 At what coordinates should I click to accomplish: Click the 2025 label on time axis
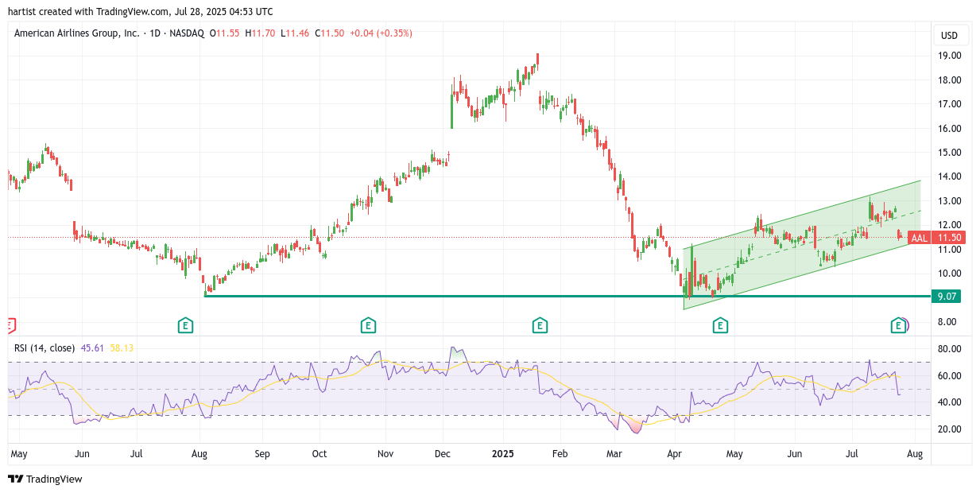(502, 454)
